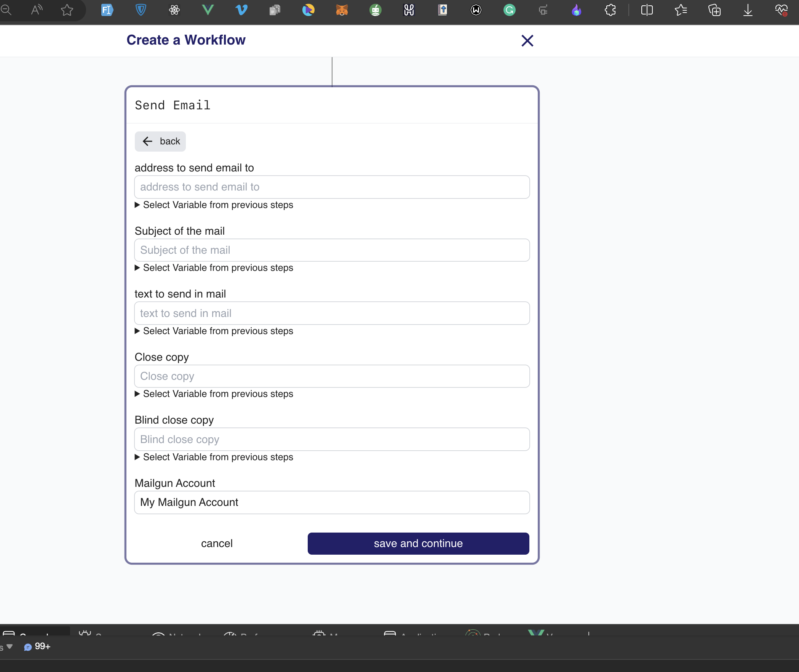Toggle split screen view icon
This screenshot has width=799, height=672.
tap(647, 10)
